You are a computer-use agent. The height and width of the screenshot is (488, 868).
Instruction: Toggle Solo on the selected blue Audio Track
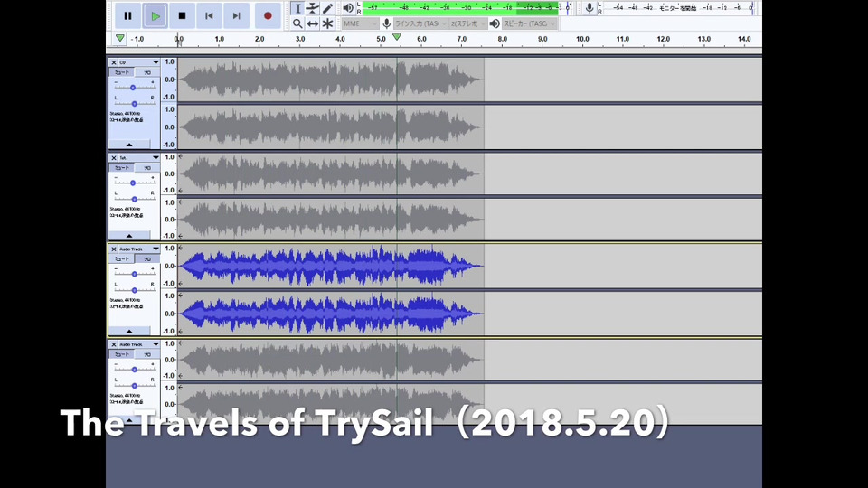pyautogui.click(x=146, y=259)
